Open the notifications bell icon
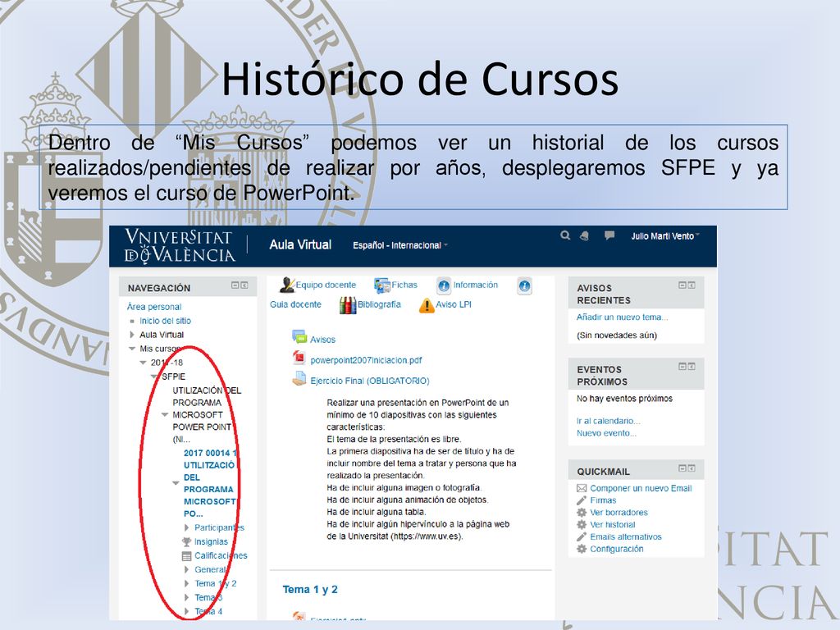840x630 pixels. [584, 235]
